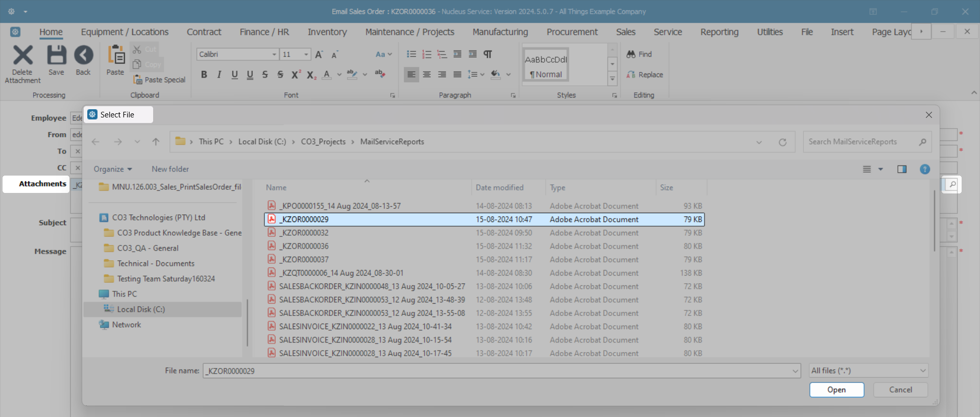This screenshot has height=417, width=980.
Task: Align text left
Action: pos(411,75)
